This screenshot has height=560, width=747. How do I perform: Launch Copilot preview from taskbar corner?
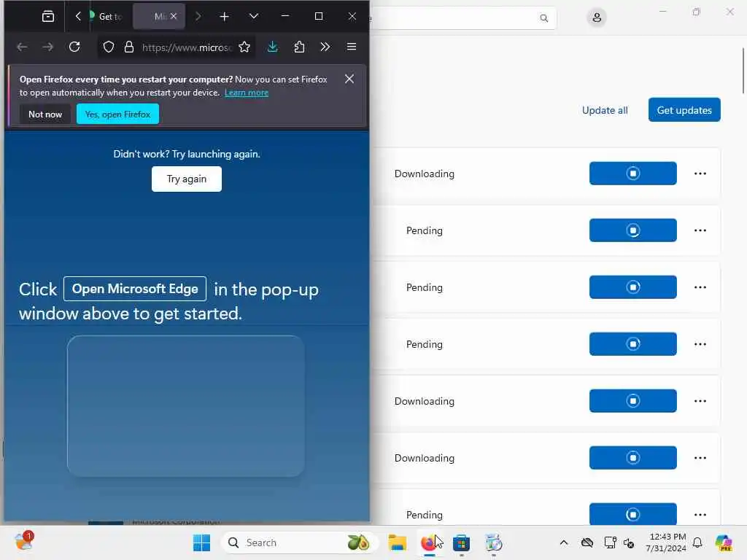coord(724,542)
